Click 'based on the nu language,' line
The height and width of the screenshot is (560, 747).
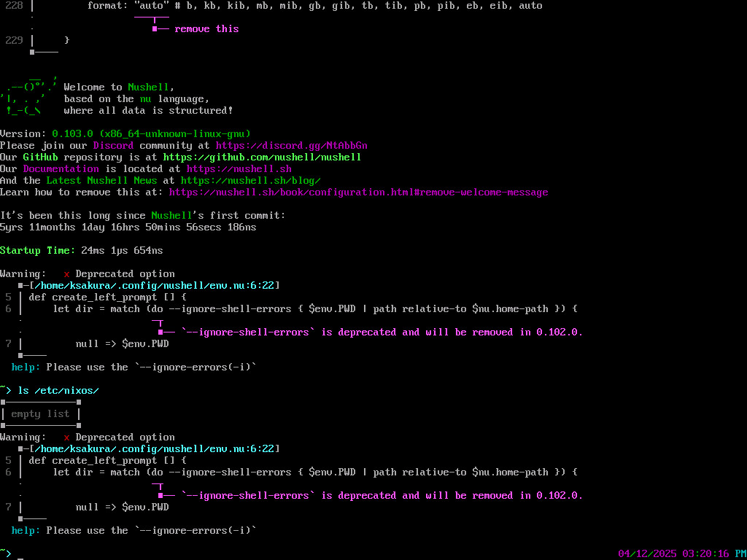pos(136,99)
